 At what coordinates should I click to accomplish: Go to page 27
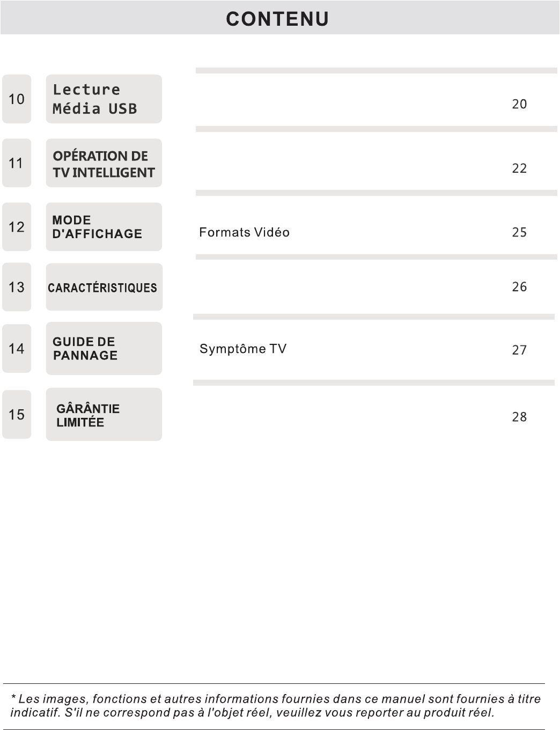coord(519,350)
